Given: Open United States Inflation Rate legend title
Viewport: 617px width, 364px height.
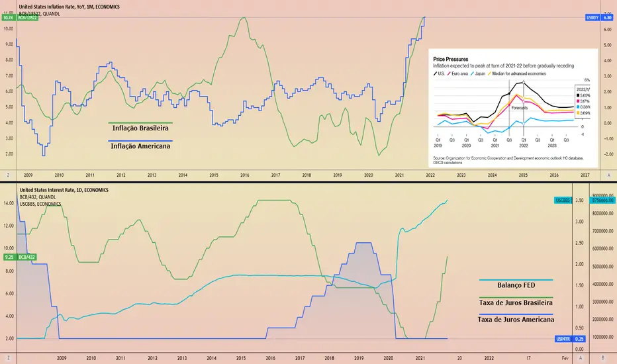Looking at the screenshot, I should click(x=70, y=7).
